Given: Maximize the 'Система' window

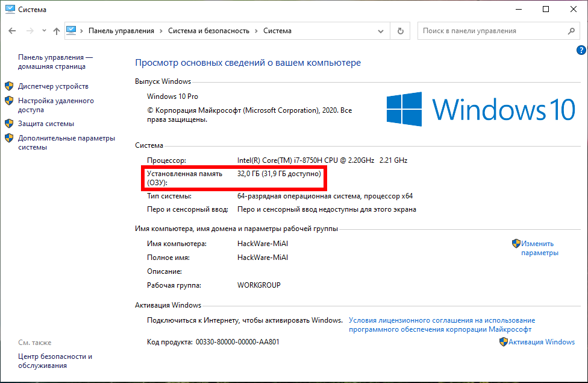Looking at the screenshot, I should pyautogui.click(x=546, y=10).
